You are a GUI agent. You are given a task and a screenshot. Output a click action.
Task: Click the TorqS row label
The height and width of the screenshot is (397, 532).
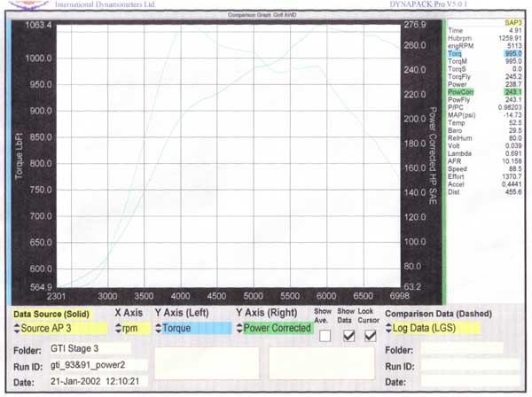point(457,69)
